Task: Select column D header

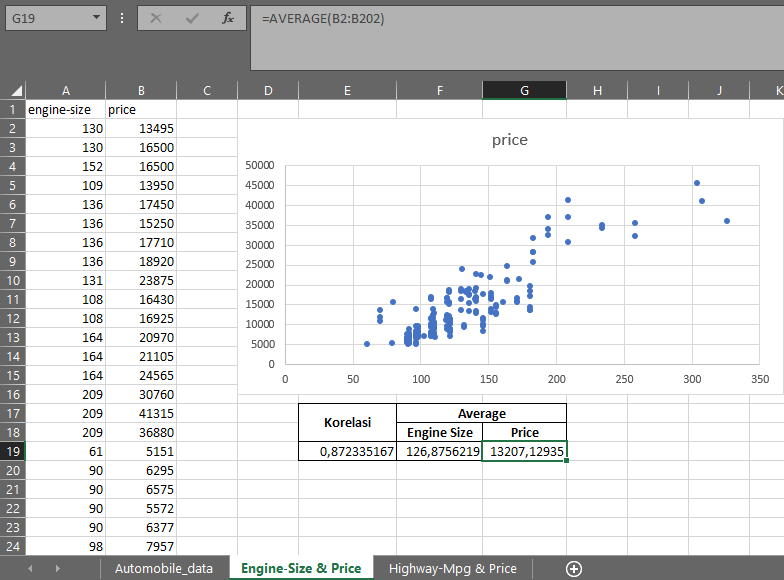Action: click(x=268, y=90)
